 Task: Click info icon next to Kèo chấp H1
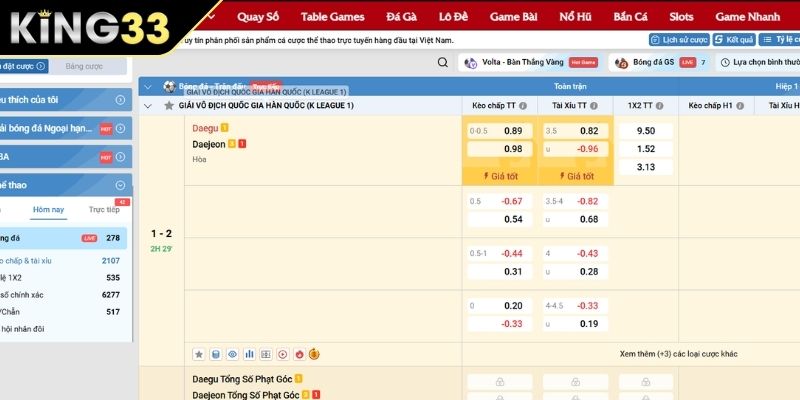pyautogui.click(x=740, y=106)
